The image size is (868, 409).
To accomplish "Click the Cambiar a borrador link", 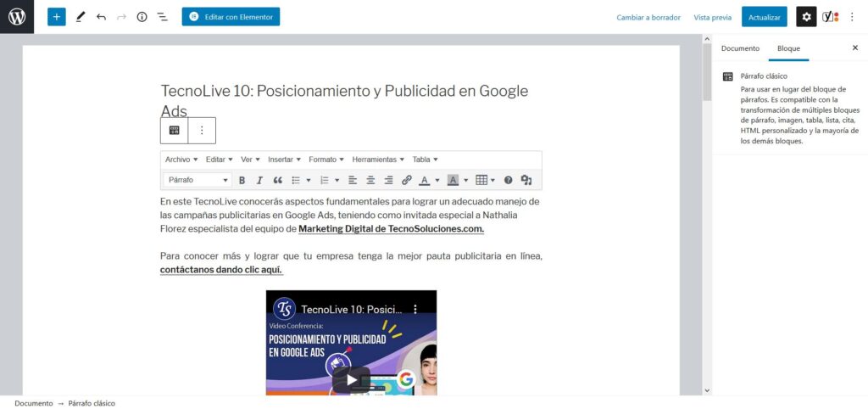I will tap(648, 17).
